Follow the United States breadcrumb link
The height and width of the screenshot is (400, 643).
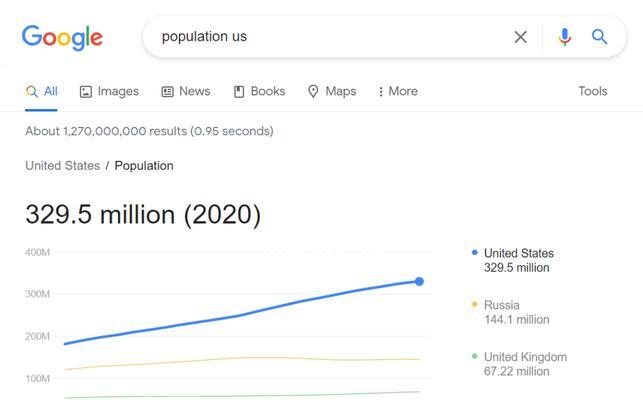(63, 166)
